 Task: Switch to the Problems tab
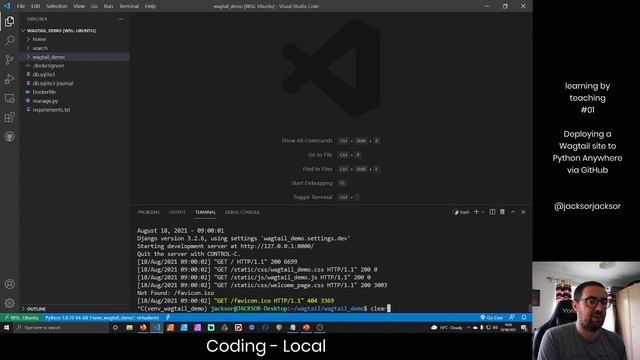tap(149, 212)
